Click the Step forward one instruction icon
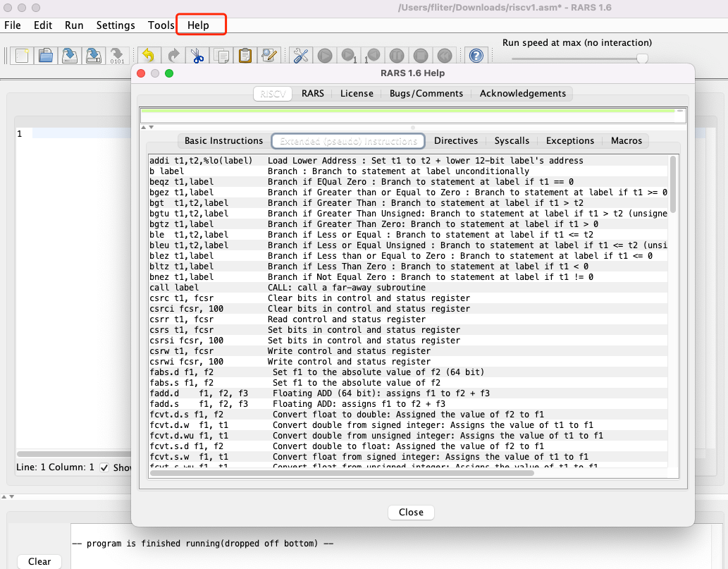The image size is (728, 569). coord(349,56)
